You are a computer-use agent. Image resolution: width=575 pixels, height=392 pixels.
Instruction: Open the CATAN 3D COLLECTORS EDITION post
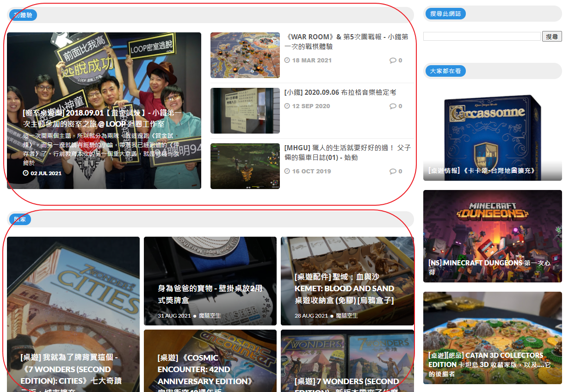[x=493, y=338]
